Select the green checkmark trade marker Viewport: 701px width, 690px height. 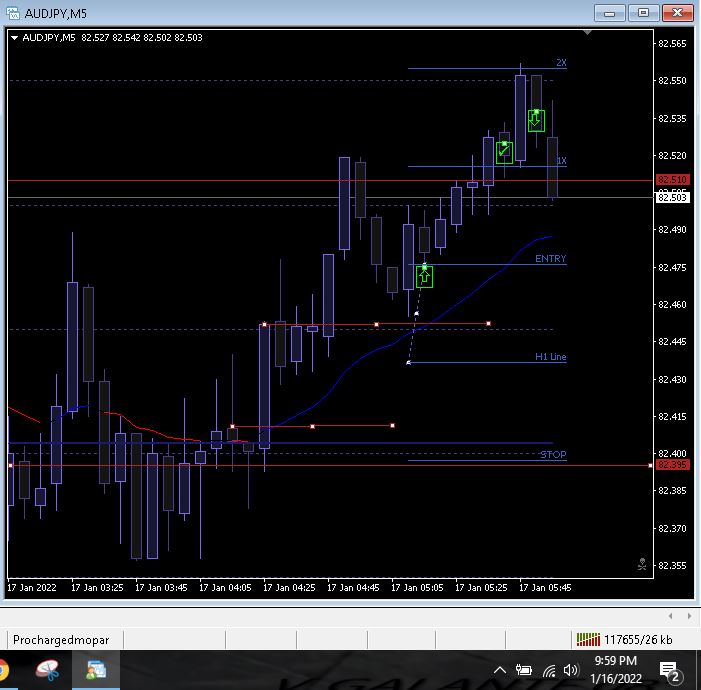(504, 152)
